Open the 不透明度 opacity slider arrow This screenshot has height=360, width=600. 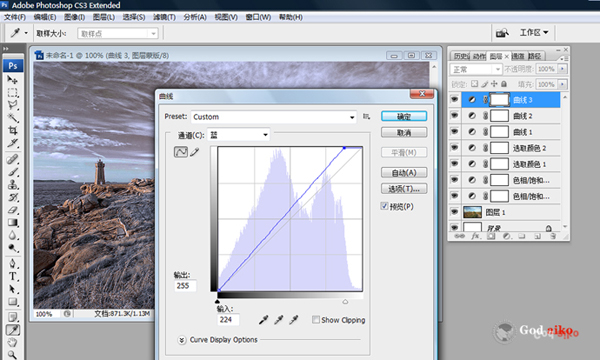[x=562, y=69]
